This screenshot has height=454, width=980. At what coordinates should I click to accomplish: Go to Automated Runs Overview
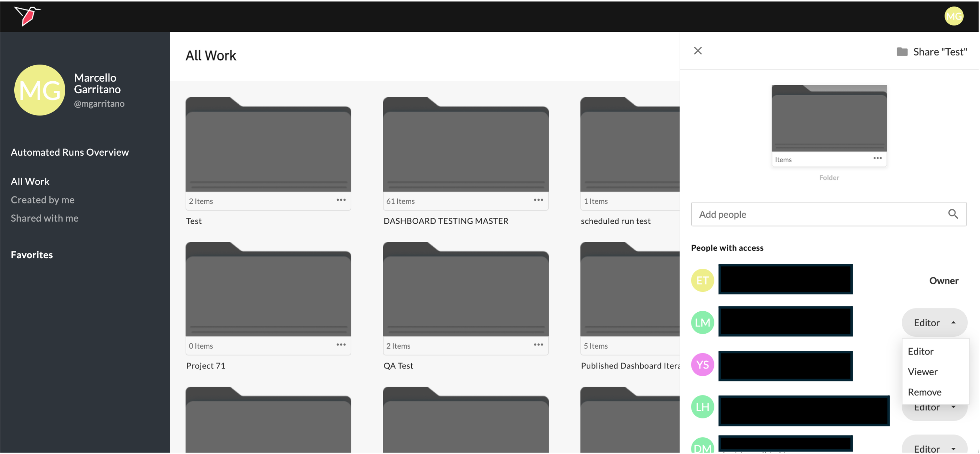coord(70,152)
